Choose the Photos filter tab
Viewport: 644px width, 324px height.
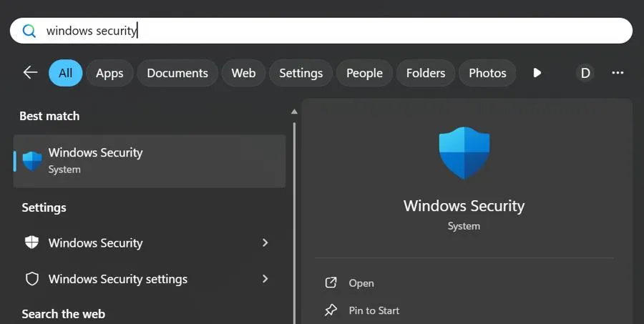487,73
